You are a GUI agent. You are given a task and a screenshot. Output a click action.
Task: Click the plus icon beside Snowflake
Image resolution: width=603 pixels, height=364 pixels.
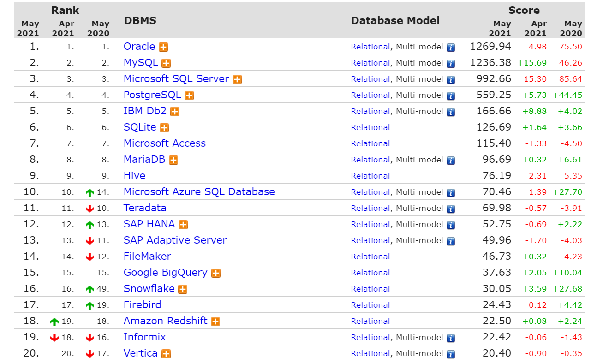click(x=183, y=289)
